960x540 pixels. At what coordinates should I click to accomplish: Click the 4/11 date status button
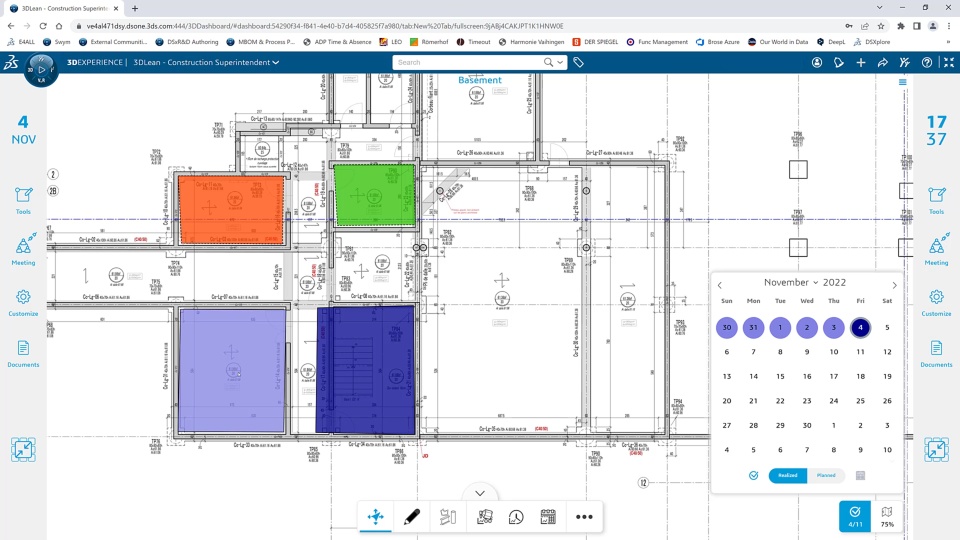point(855,516)
